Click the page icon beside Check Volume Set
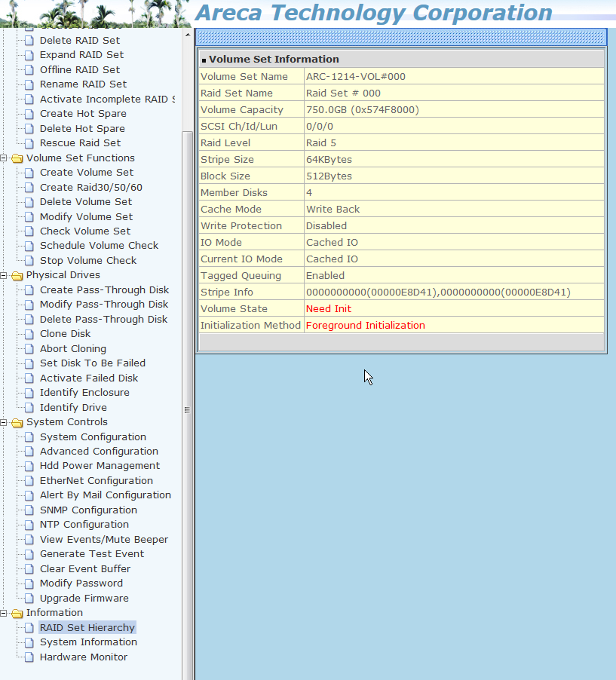Viewport: 616px width, 680px height. [x=29, y=231]
